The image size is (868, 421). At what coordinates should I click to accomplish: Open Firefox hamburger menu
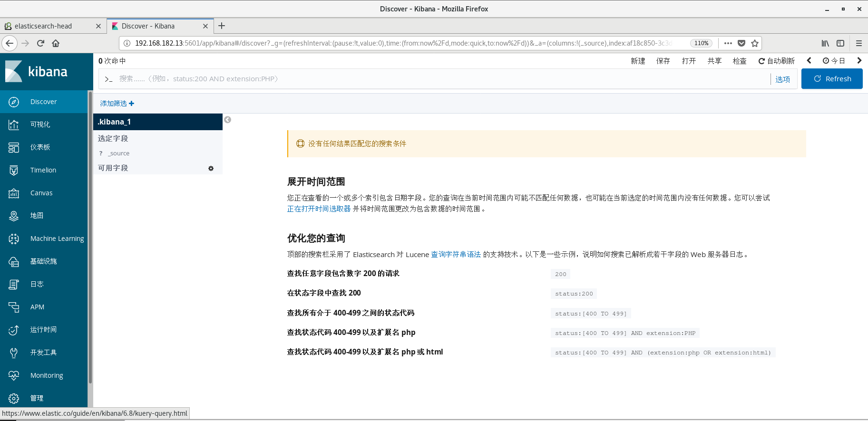pyautogui.click(x=858, y=43)
